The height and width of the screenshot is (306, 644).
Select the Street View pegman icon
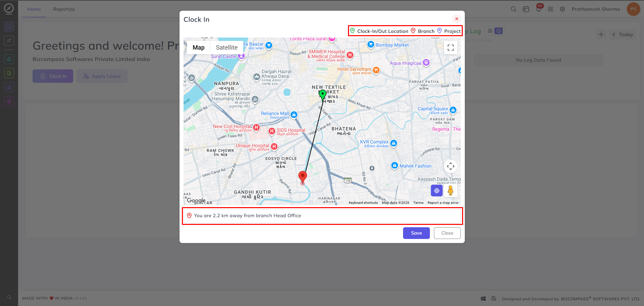point(450,191)
